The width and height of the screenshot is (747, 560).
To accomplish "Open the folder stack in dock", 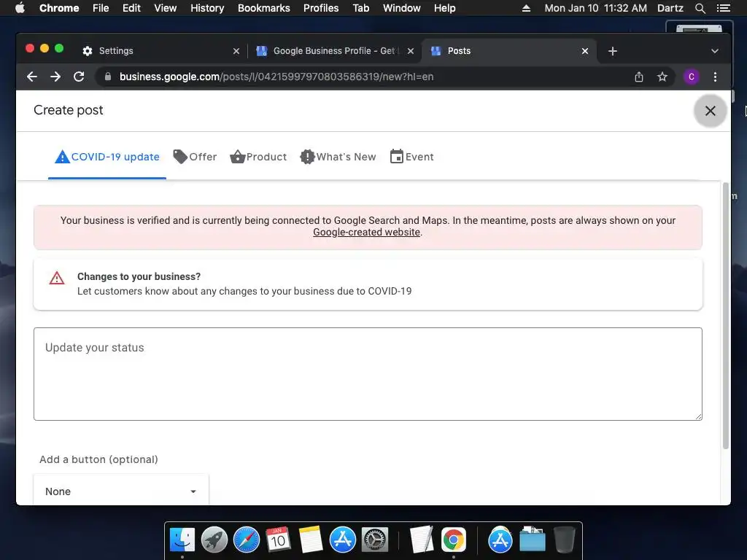I will pos(532,540).
